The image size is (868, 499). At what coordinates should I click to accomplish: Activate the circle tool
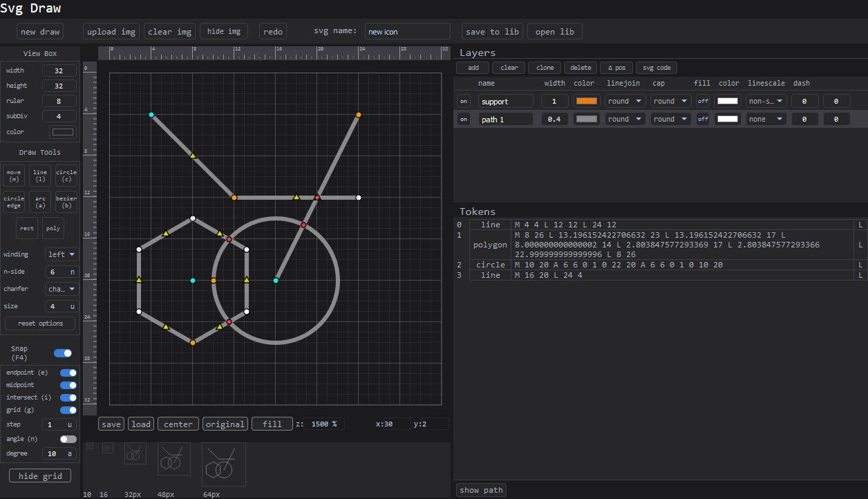click(66, 175)
